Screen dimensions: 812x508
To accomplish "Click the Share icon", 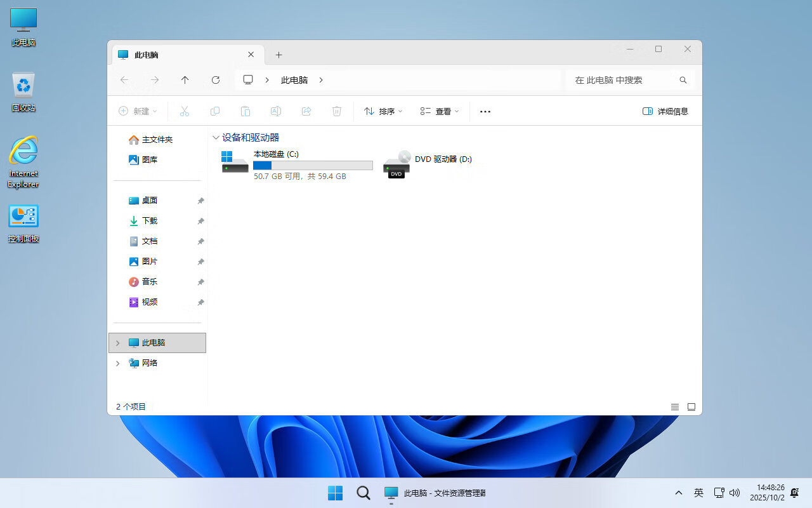I will coord(306,111).
